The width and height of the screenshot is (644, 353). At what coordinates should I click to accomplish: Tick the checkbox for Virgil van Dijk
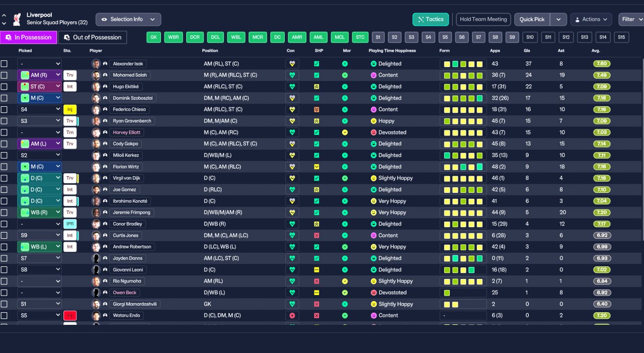click(4, 178)
